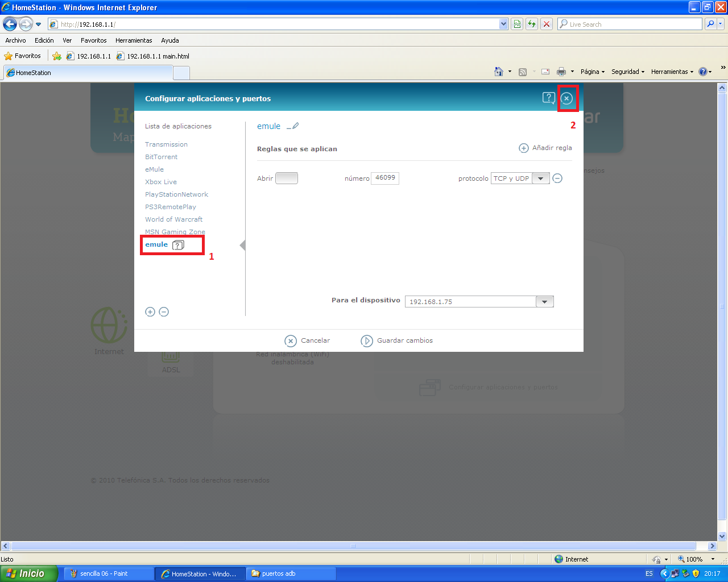Click the número port field showing 46099

point(385,178)
